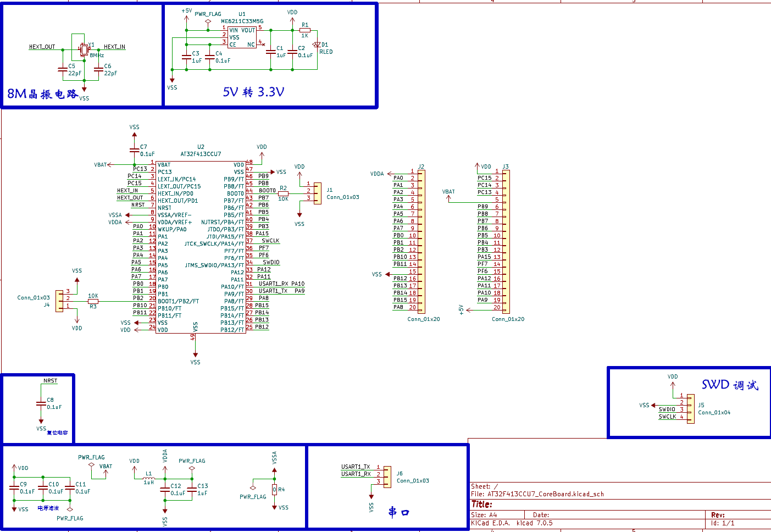Select the 'Sheet: /' title block field
The height and width of the screenshot is (532, 771).
(484, 486)
